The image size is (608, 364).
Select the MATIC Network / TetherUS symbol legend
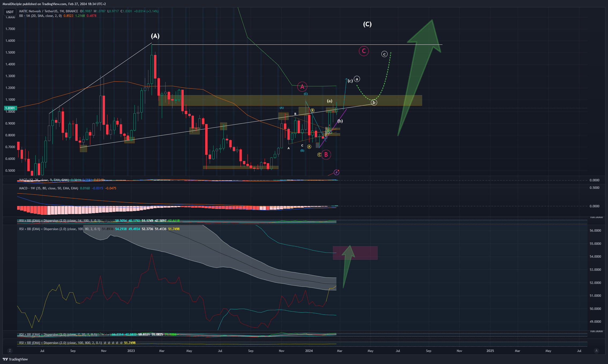(49, 11)
